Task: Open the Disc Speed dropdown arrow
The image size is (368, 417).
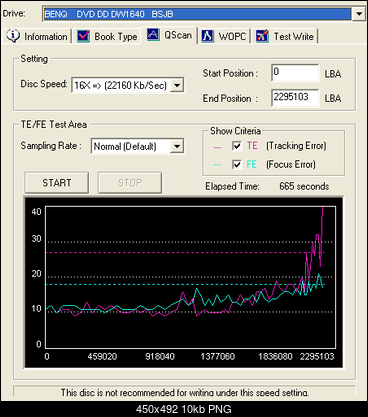Action: pyautogui.click(x=177, y=85)
